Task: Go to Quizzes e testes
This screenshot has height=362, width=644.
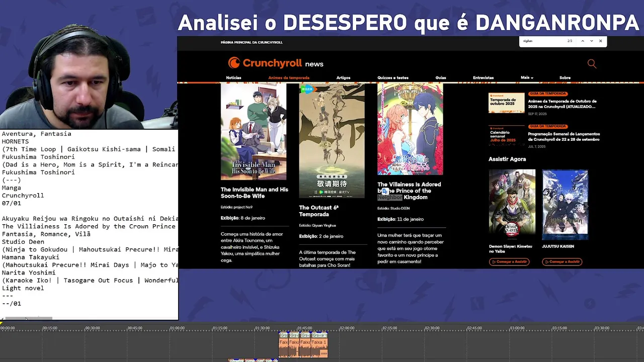Action: [393, 77]
